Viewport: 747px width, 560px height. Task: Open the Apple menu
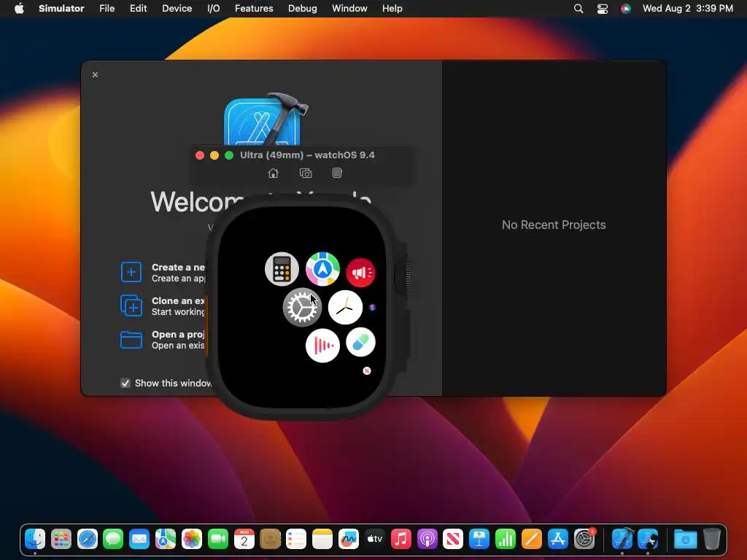(x=19, y=9)
